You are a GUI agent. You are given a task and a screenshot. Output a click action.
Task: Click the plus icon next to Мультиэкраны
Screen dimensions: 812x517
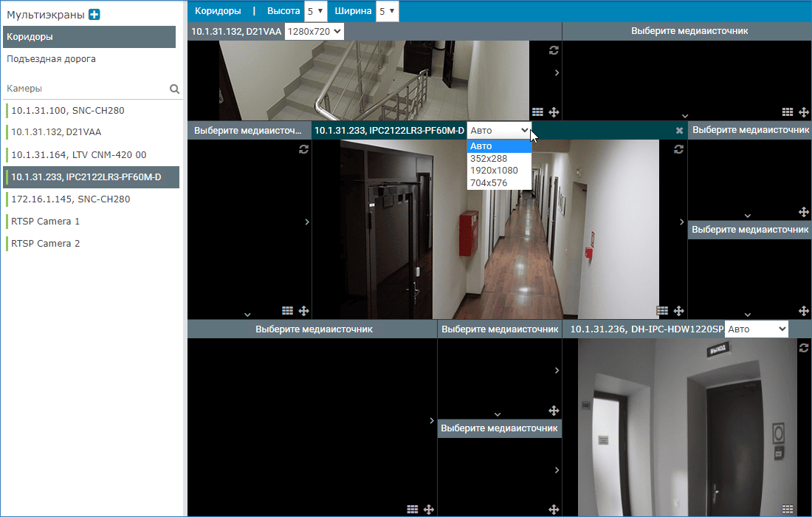[94, 14]
